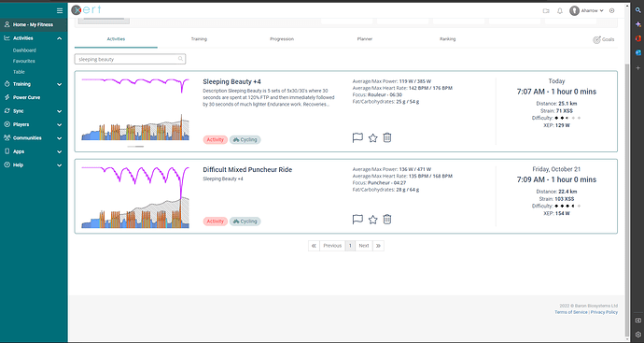
Task: Click Activity tag on Sleeping Beauty +4
Action: (x=216, y=139)
